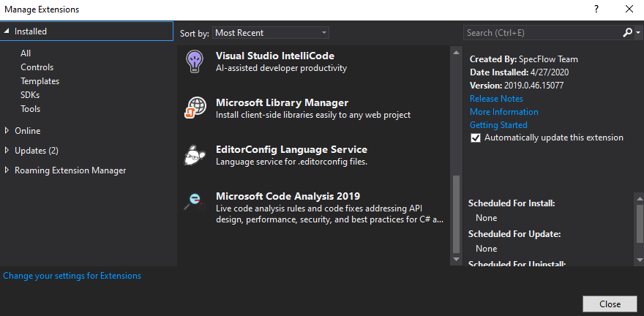Open the Sort by Most Recent dropdown
644x316 pixels.
[x=271, y=33]
